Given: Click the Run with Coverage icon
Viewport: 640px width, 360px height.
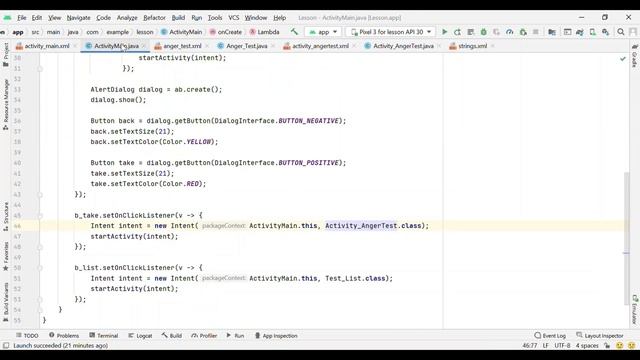Looking at the screenshot, I should tap(496, 32).
